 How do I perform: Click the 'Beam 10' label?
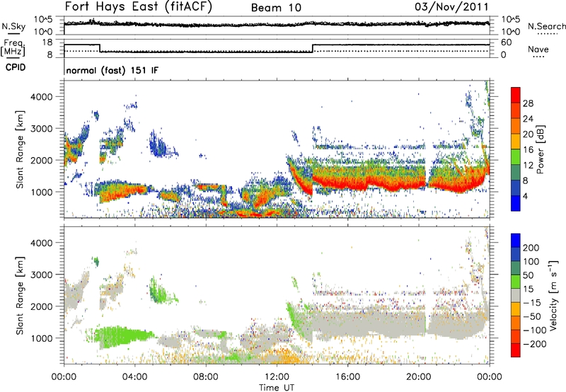click(x=276, y=8)
